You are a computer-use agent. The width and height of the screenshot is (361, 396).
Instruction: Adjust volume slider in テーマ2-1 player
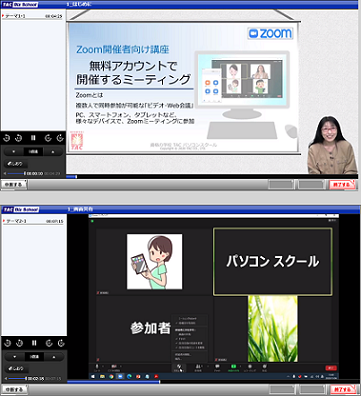17,379
